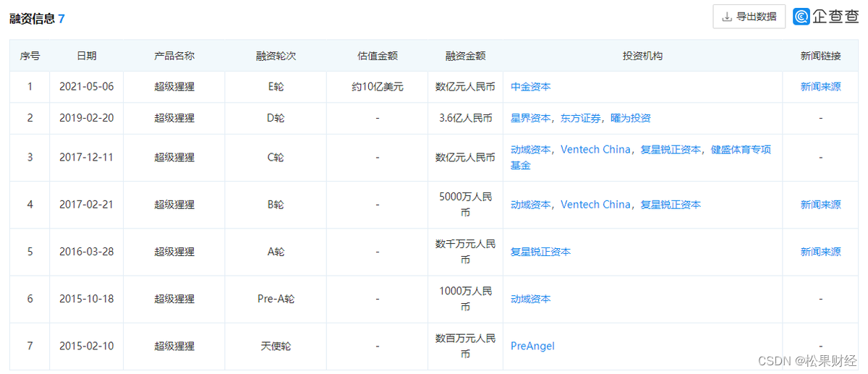Open the 星界资本 investor link

(x=531, y=118)
